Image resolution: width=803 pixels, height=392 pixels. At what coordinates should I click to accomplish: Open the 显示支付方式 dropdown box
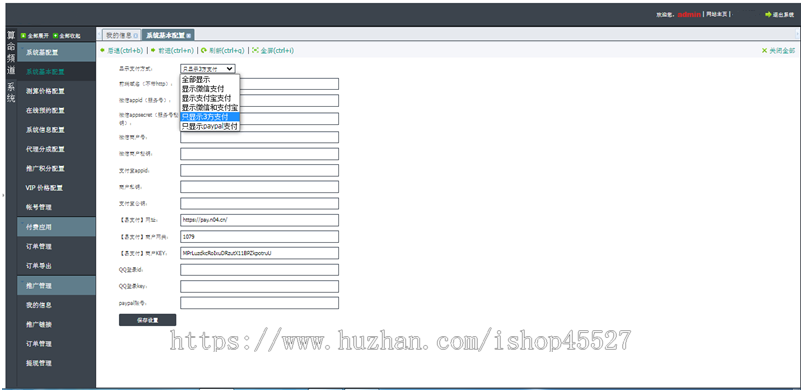point(207,68)
